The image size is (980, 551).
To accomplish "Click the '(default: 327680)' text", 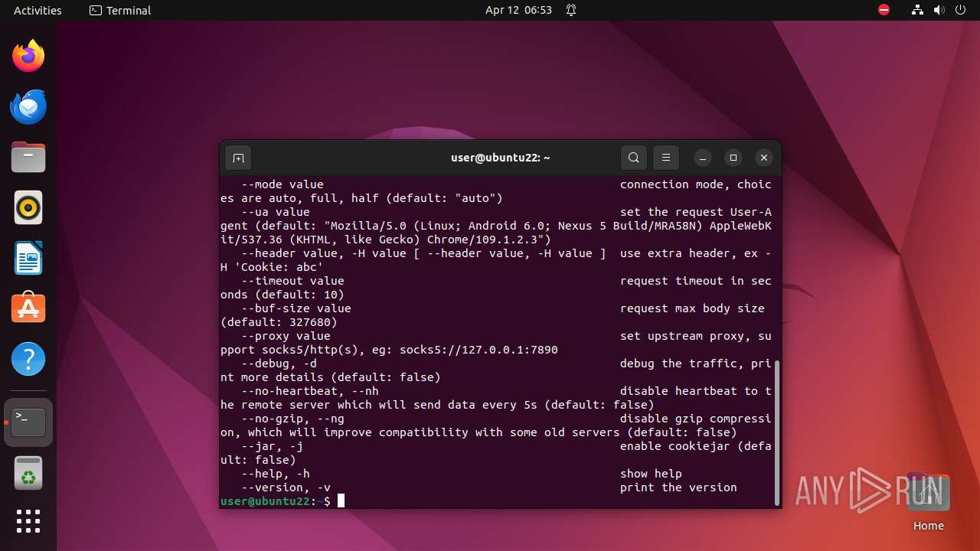I will pyautogui.click(x=279, y=322).
